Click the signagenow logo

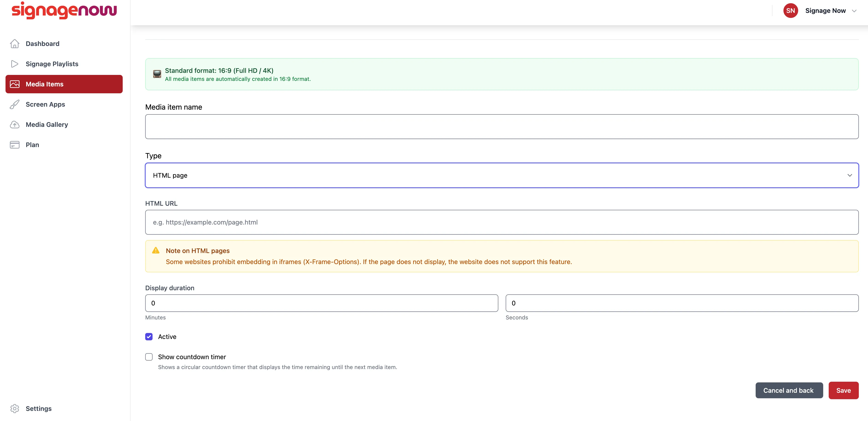pos(64,10)
